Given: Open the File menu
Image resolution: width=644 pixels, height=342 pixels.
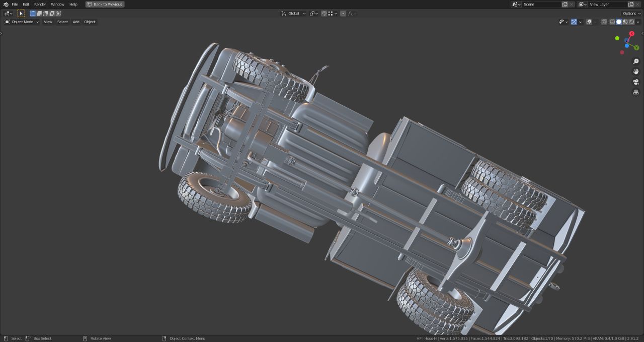Looking at the screenshot, I should [15, 4].
